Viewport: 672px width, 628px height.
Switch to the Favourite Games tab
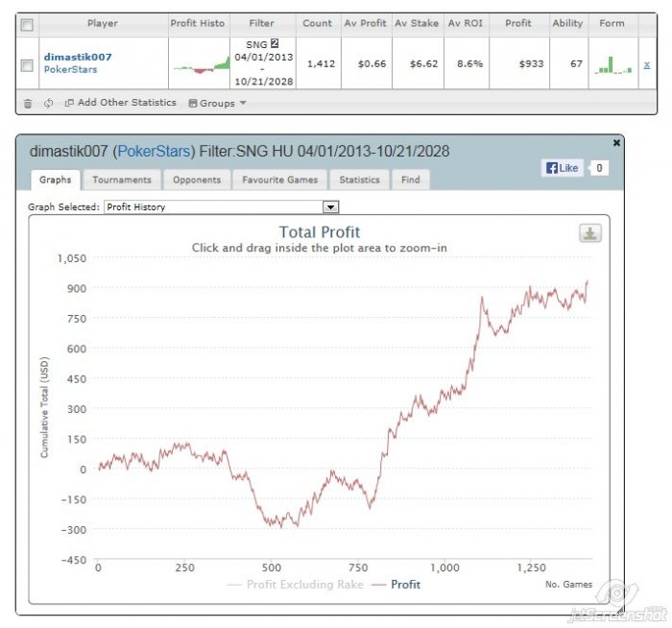[x=280, y=180]
